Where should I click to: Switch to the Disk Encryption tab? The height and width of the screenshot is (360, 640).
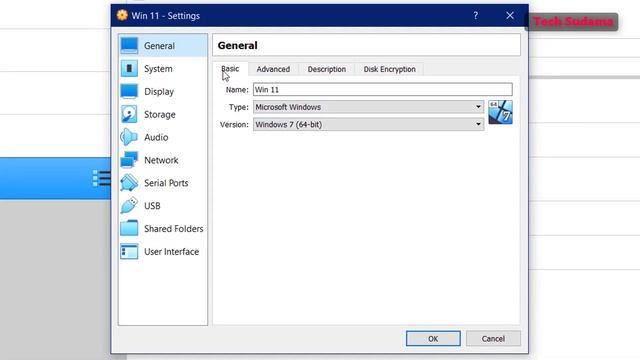click(x=389, y=69)
